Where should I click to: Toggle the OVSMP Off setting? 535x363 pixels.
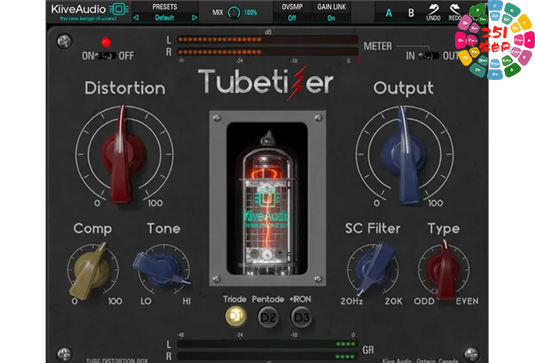292,18
